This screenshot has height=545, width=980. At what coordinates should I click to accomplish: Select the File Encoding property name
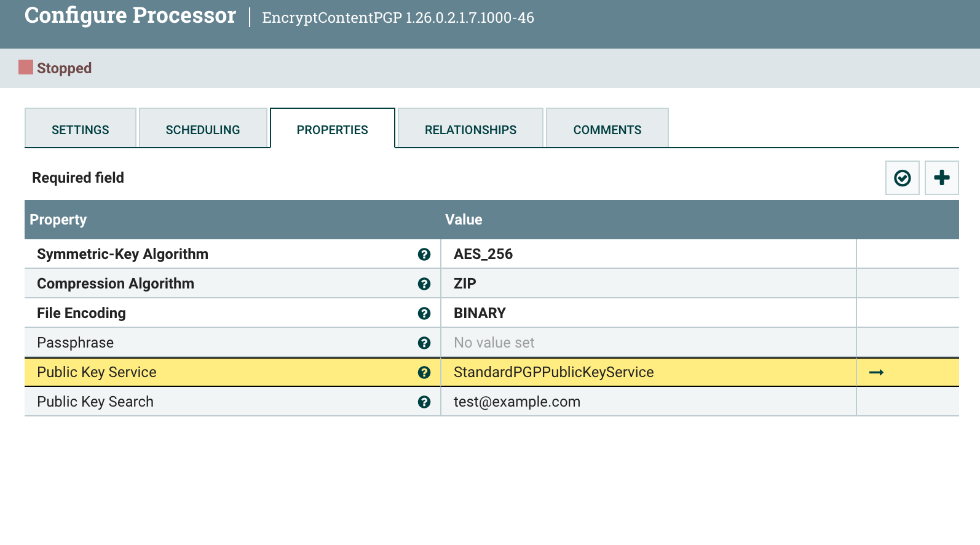click(x=81, y=313)
